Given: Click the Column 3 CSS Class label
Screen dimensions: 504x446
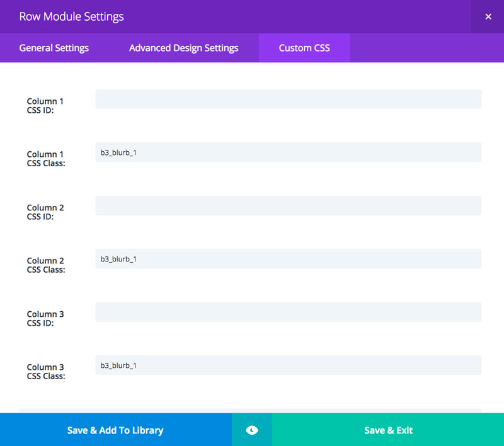Looking at the screenshot, I should click(45, 371).
